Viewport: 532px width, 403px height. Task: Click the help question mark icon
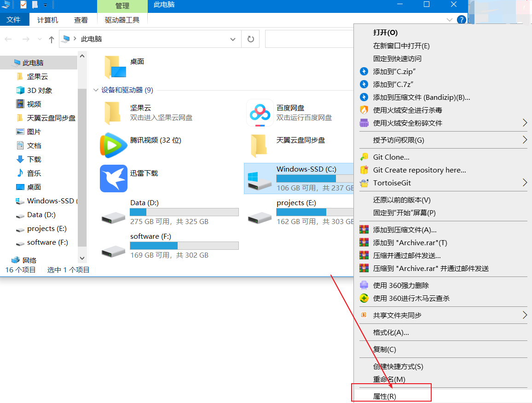pyautogui.click(x=461, y=20)
